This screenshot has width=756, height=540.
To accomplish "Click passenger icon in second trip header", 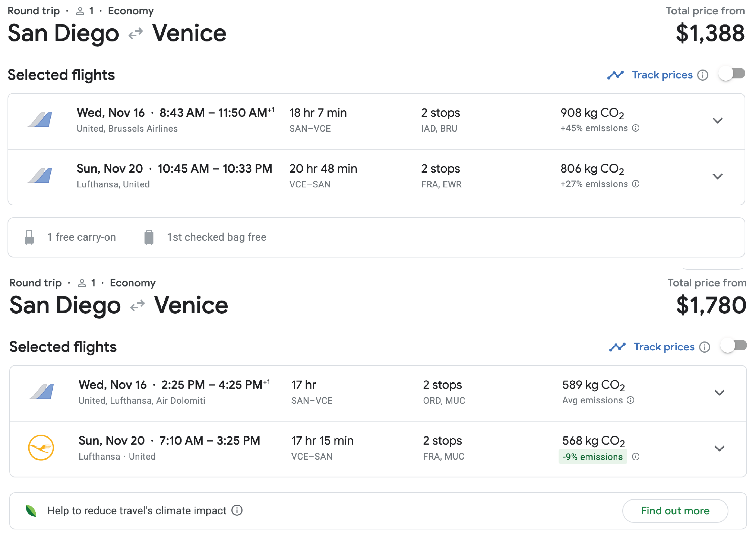I will (82, 283).
